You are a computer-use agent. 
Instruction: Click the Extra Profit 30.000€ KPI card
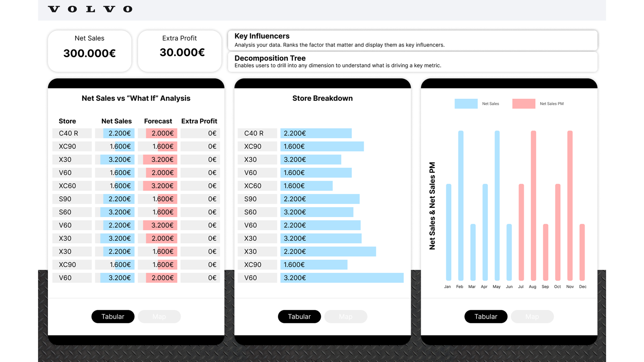tap(179, 51)
